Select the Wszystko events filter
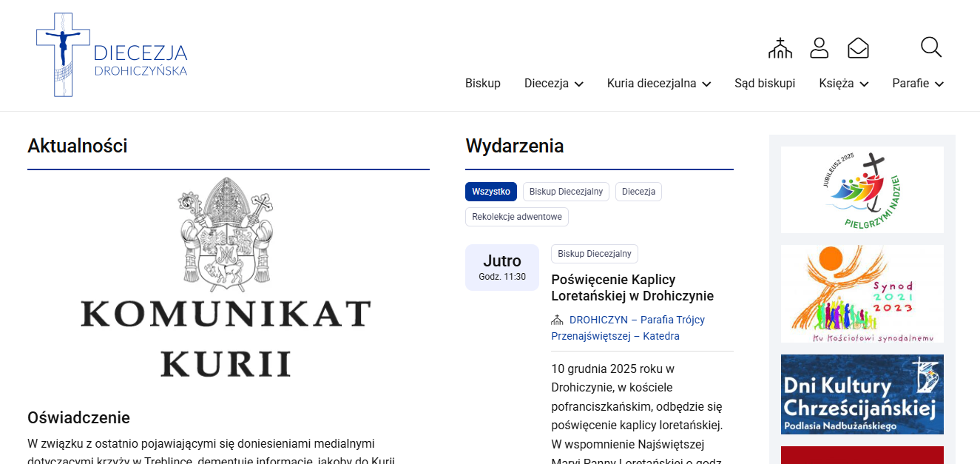 [x=491, y=192]
